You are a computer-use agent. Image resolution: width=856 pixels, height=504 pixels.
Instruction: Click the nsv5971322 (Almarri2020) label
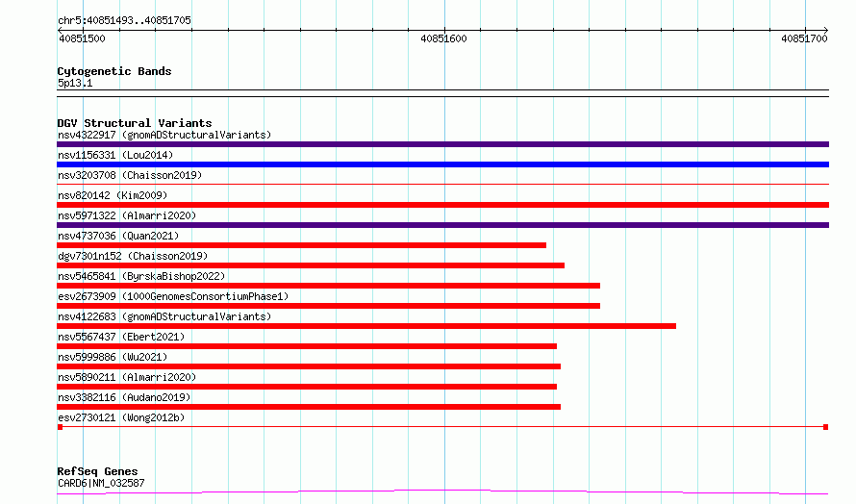point(127,215)
